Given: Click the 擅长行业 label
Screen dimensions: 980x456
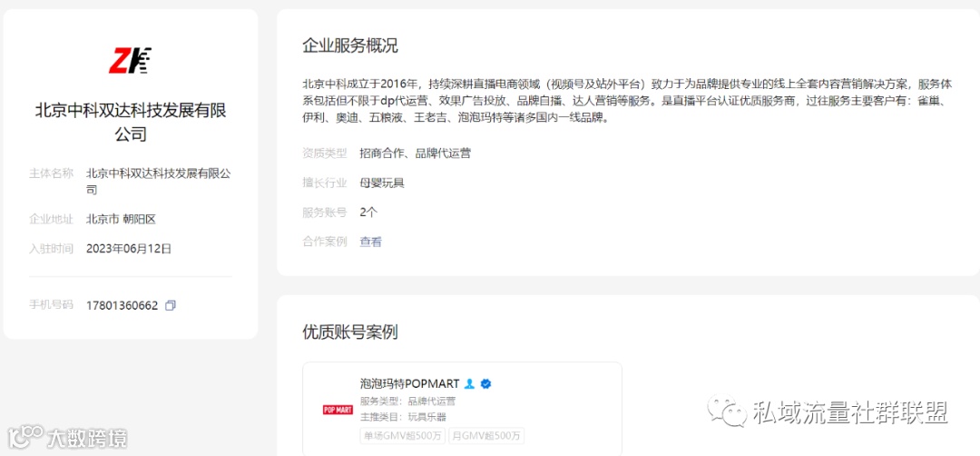Looking at the screenshot, I should 324,183.
